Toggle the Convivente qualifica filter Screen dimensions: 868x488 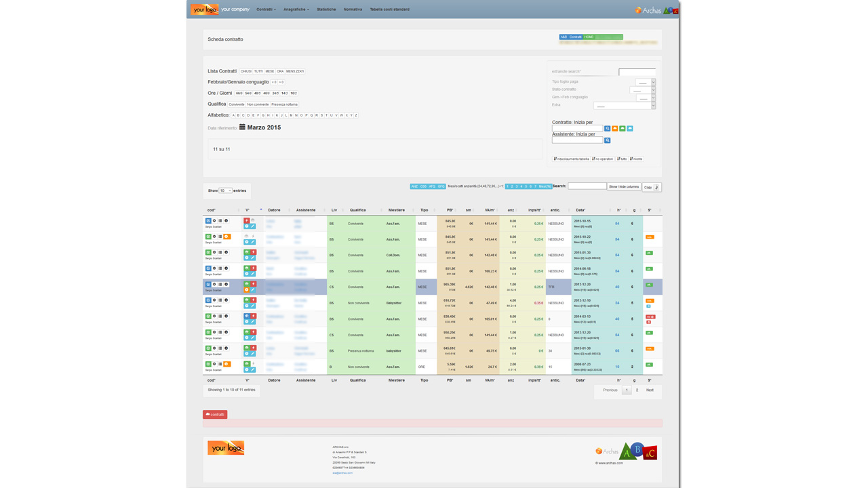pos(236,104)
